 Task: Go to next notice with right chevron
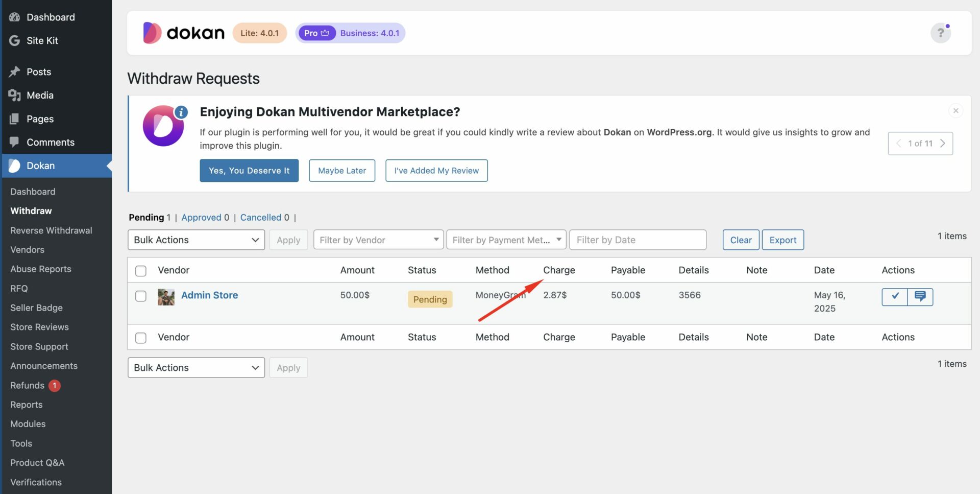[x=943, y=144]
